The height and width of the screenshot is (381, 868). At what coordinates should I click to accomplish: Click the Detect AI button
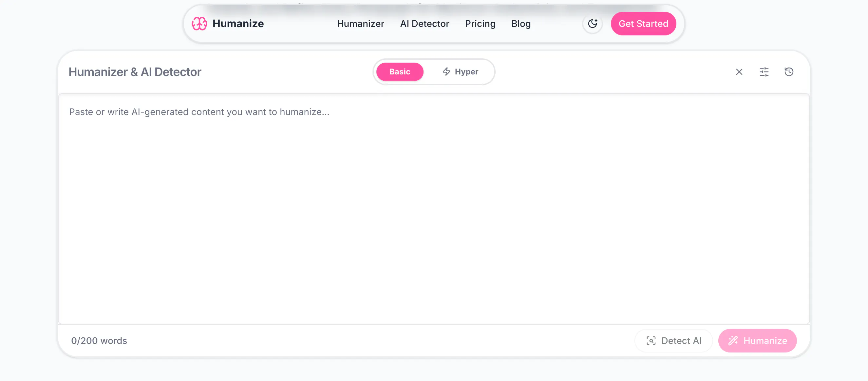point(673,341)
